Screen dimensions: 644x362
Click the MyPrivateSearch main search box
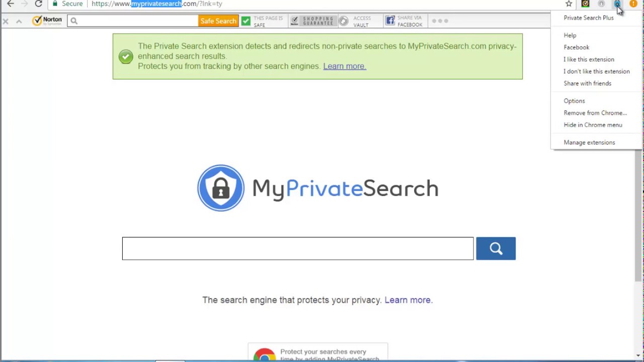[x=298, y=248]
